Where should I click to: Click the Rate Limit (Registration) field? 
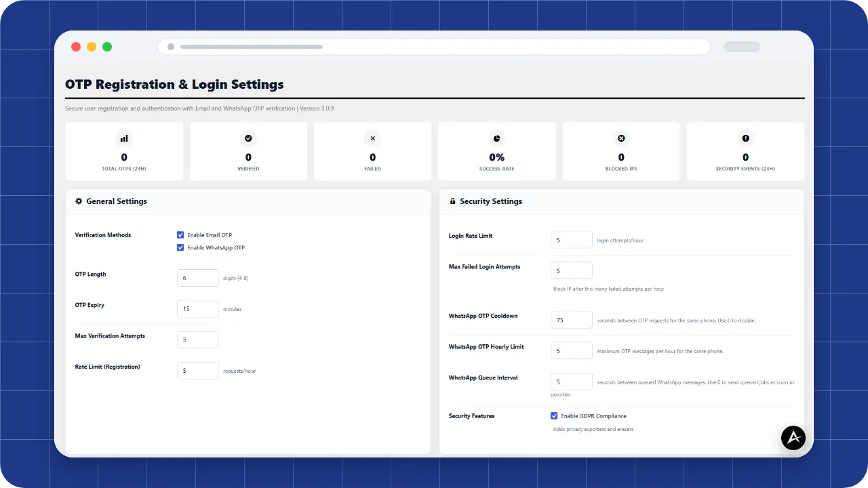click(x=198, y=371)
